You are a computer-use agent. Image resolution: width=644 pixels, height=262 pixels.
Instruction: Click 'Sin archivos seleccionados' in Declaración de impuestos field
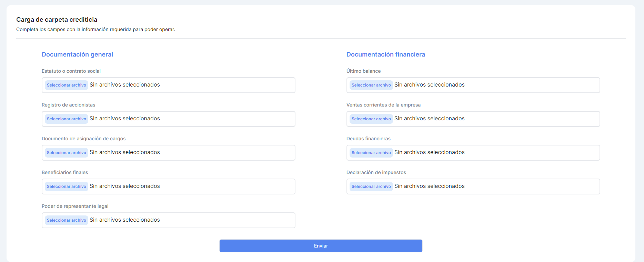coord(429,186)
